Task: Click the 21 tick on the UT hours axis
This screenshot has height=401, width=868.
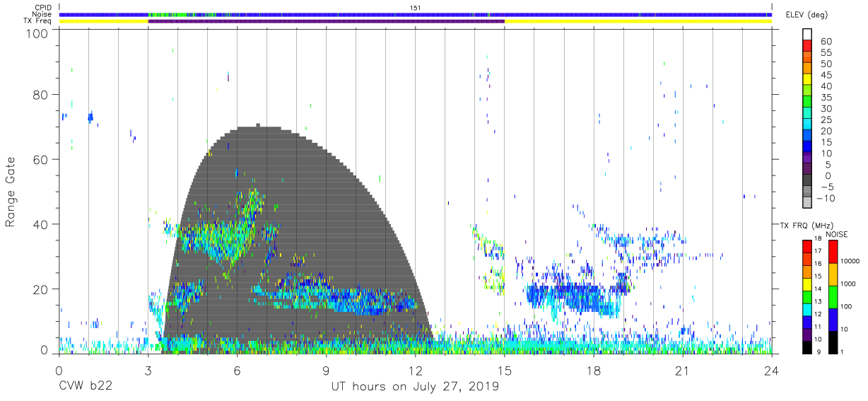Action: [683, 371]
